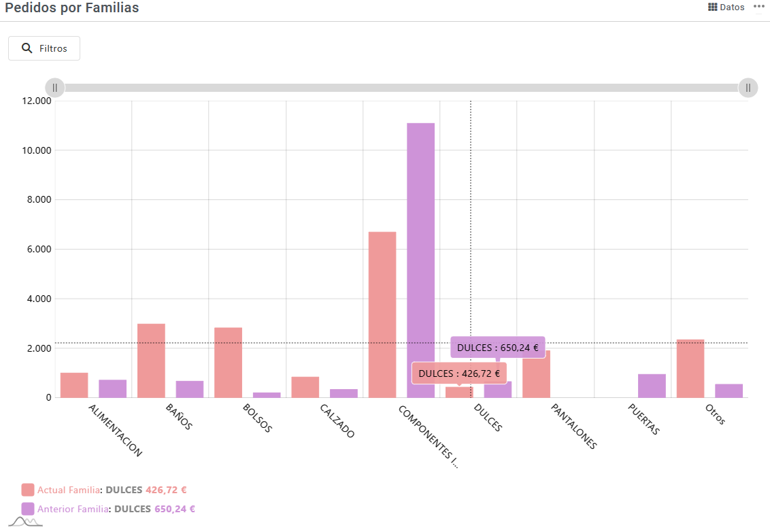Screen dimensions: 770x532
Task: Click the purple DULCES 650,24 € tooltip
Action: pyautogui.click(x=497, y=348)
